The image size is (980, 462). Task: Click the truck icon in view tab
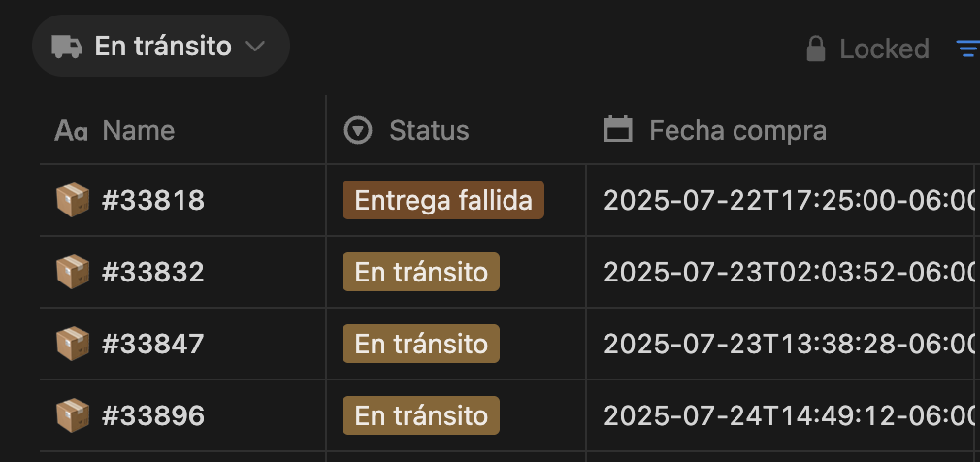(66, 47)
